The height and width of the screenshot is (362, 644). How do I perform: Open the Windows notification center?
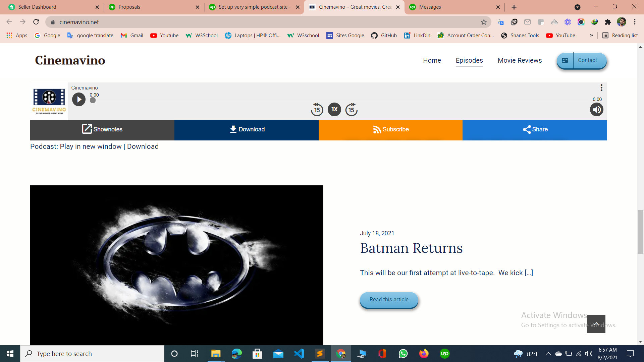[630, 354]
